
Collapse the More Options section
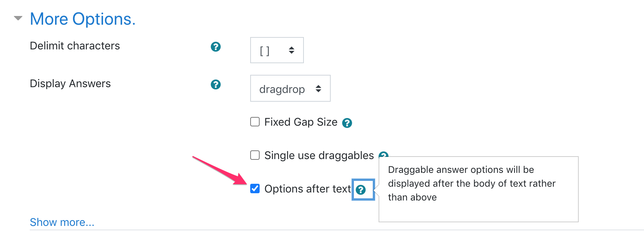(x=17, y=18)
